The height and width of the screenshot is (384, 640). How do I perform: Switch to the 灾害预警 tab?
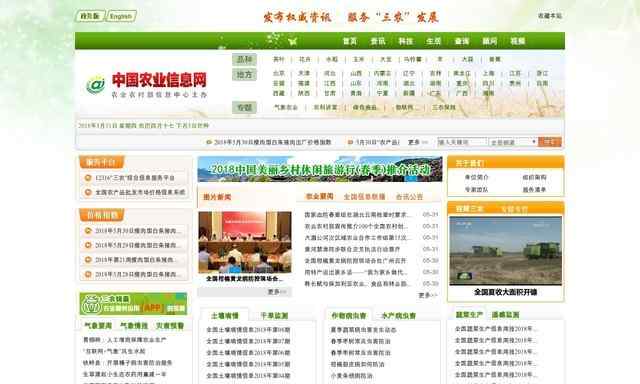(x=170, y=326)
